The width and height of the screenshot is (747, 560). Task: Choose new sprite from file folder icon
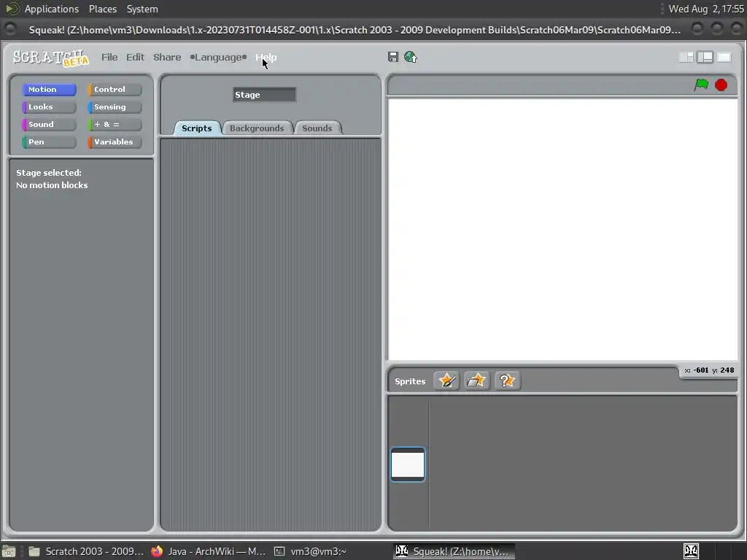point(476,381)
